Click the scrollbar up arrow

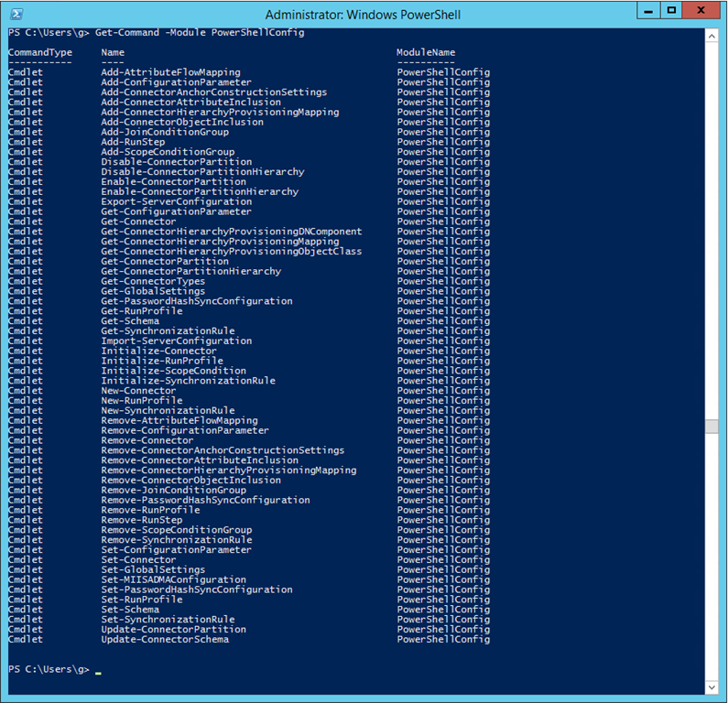pyautogui.click(x=712, y=36)
